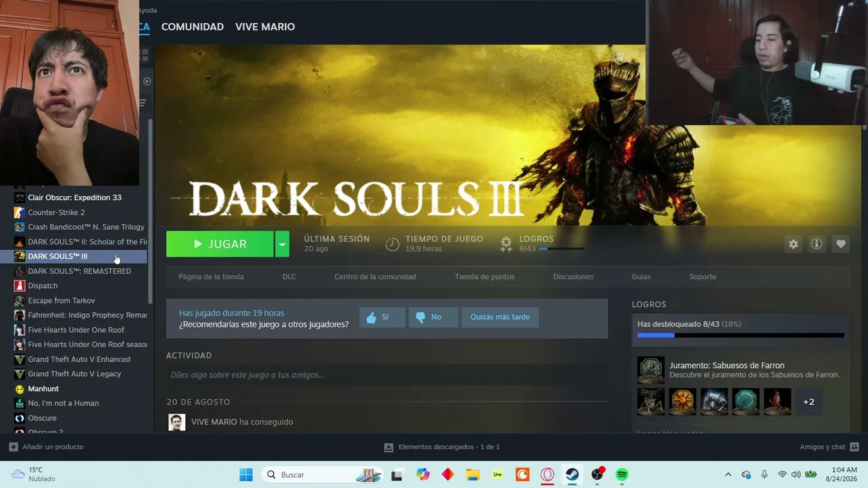Open Copilot from the taskbar
This screenshot has height=488, width=868.
click(423, 475)
